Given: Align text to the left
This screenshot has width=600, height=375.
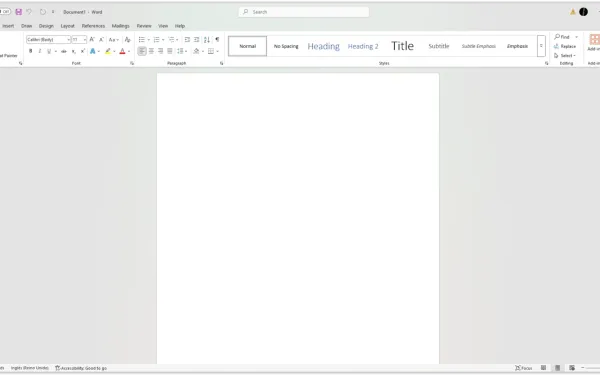Looking at the screenshot, I should [142, 51].
